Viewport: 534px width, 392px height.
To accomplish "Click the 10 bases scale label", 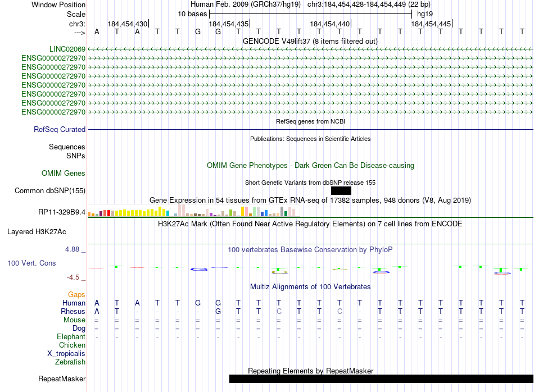I will click(192, 14).
